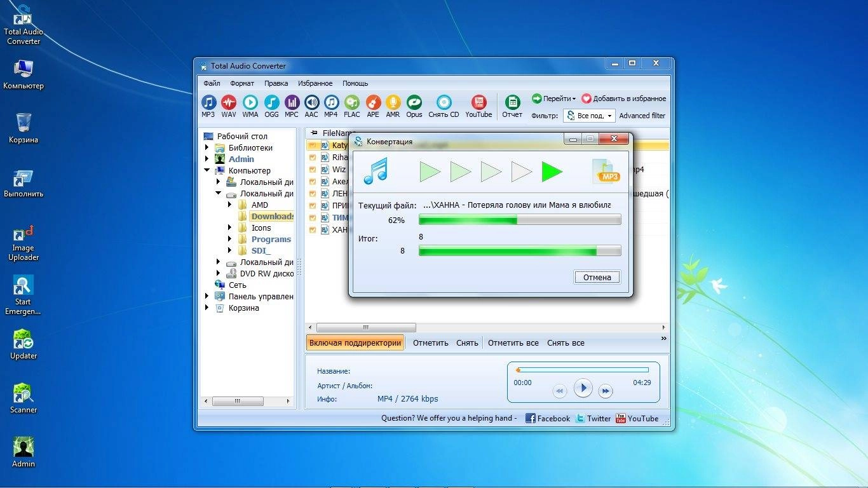Launch Start Emergency desktop shortcut
868x488 pixels.
point(24,295)
